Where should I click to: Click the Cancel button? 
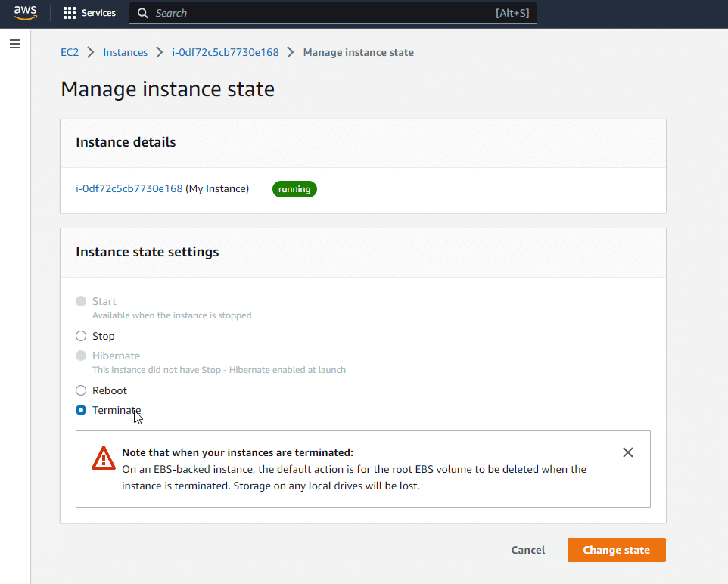tap(528, 550)
